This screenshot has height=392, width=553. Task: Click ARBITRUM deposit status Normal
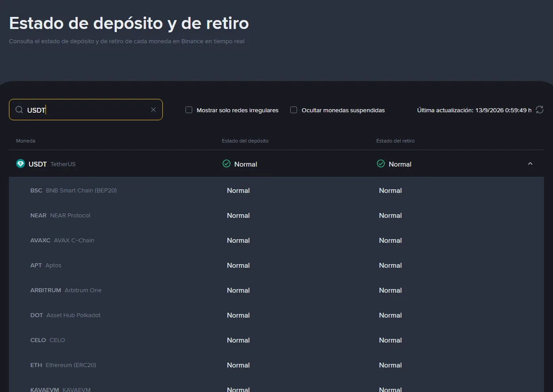click(x=238, y=290)
